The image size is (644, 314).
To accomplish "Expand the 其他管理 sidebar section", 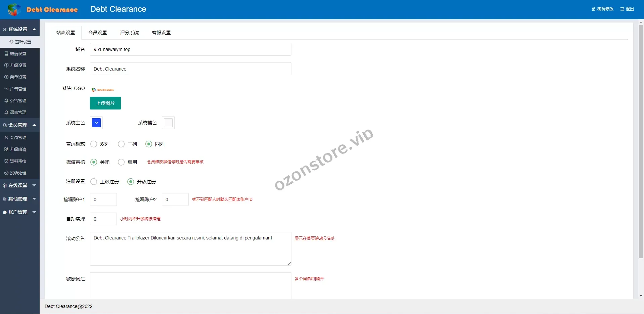I will click(19, 199).
